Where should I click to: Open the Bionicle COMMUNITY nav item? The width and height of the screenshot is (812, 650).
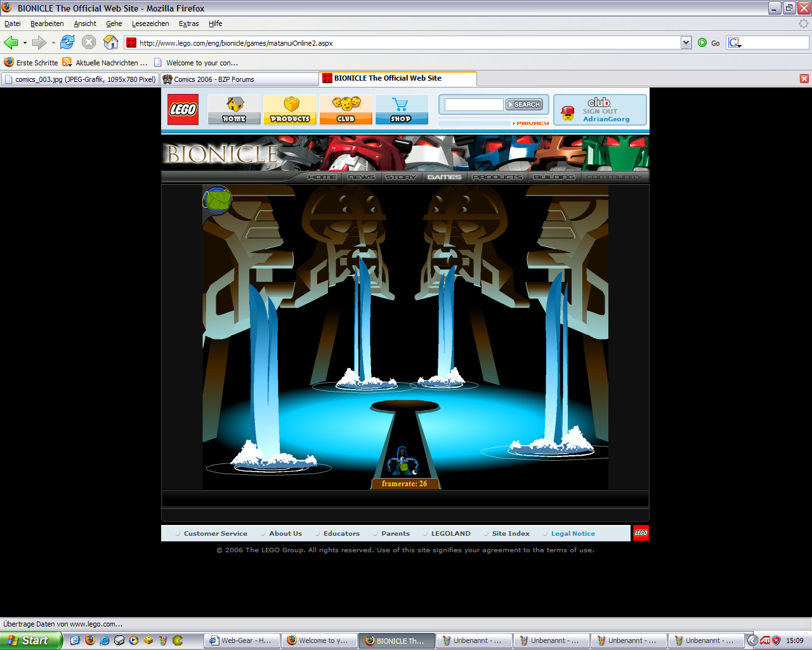613,177
